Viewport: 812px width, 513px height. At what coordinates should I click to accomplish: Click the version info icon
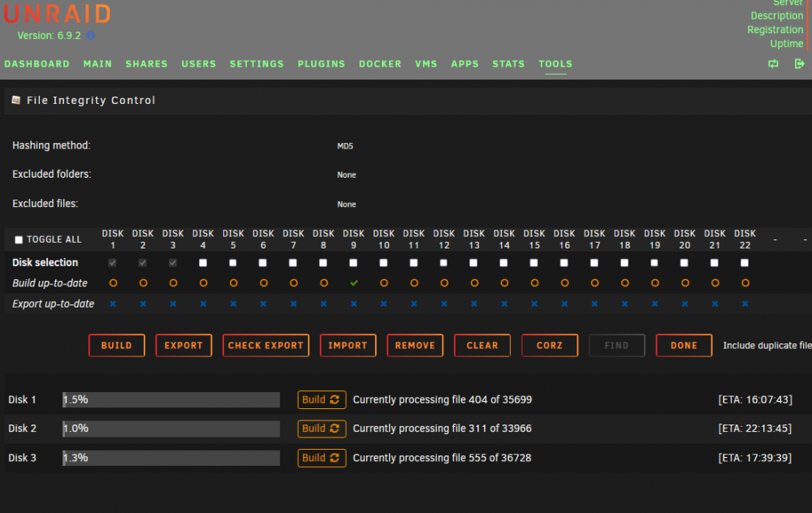pos(91,36)
